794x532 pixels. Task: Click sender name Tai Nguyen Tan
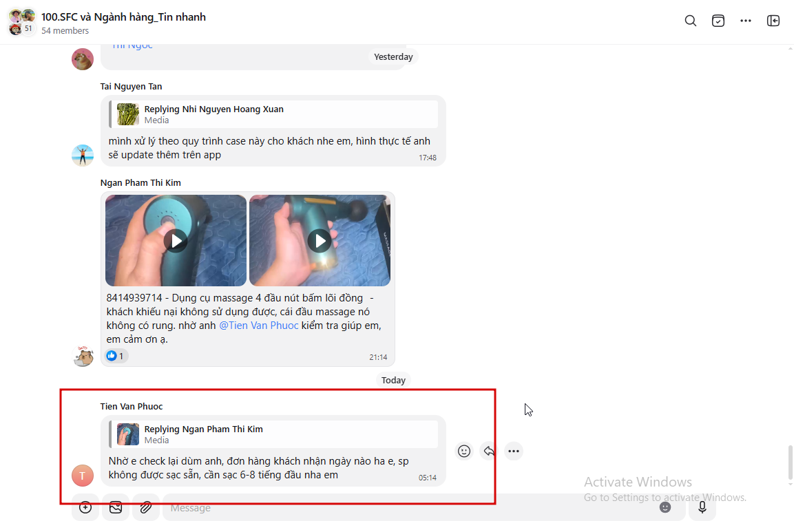[x=131, y=87]
